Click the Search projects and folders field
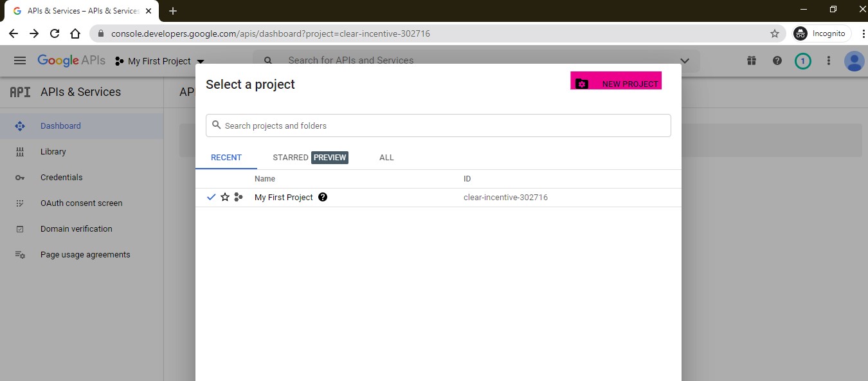 point(444,125)
